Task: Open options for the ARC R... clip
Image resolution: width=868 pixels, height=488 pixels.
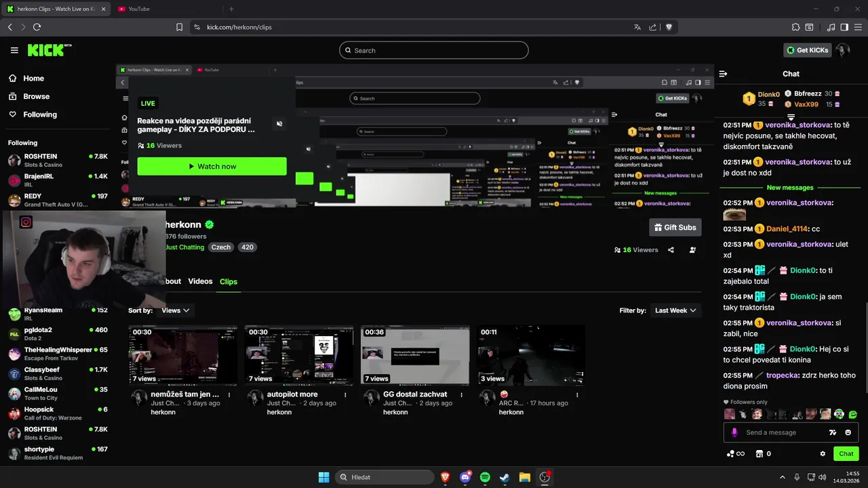Action: tap(578, 394)
